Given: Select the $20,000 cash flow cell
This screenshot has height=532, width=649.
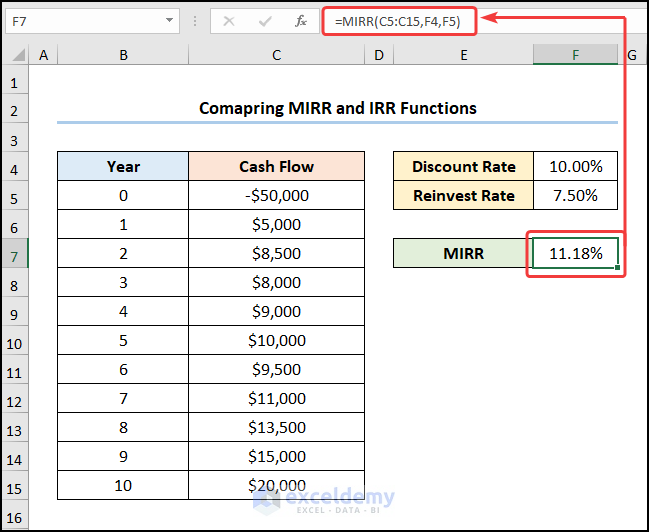Looking at the screenshot, I should [x=276, y=486].
